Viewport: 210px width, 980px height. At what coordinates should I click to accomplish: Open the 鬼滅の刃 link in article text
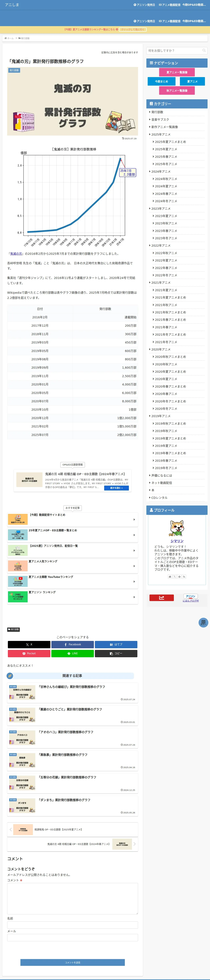point(16,254)
